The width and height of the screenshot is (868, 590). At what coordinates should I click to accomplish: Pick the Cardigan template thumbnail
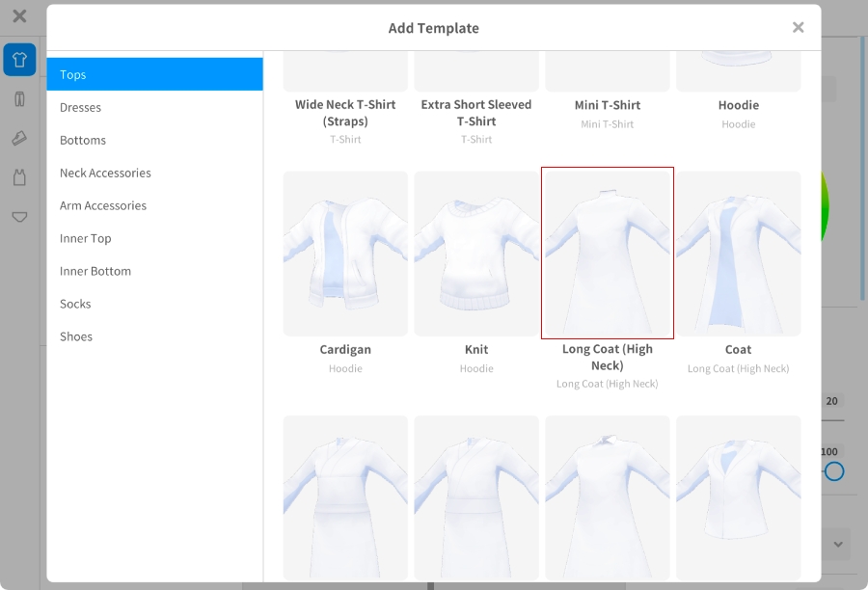point(345,254)
